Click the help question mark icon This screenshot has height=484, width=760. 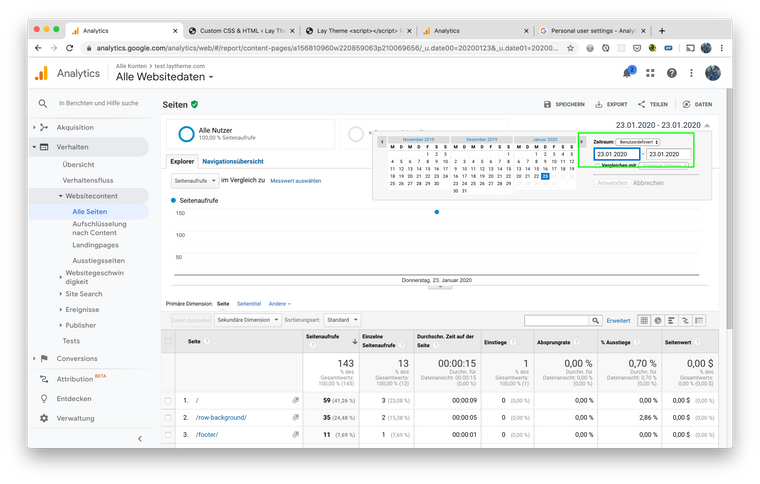[672, 73]
